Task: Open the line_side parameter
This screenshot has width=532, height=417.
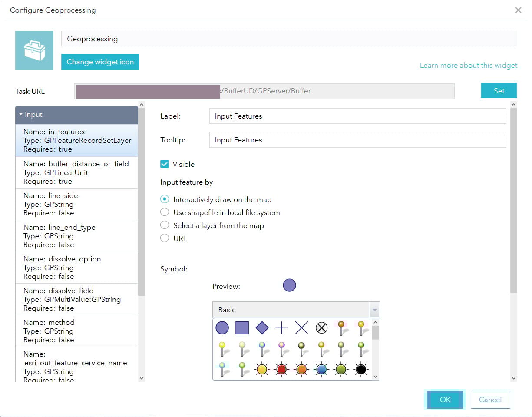Action: (76, 204)
